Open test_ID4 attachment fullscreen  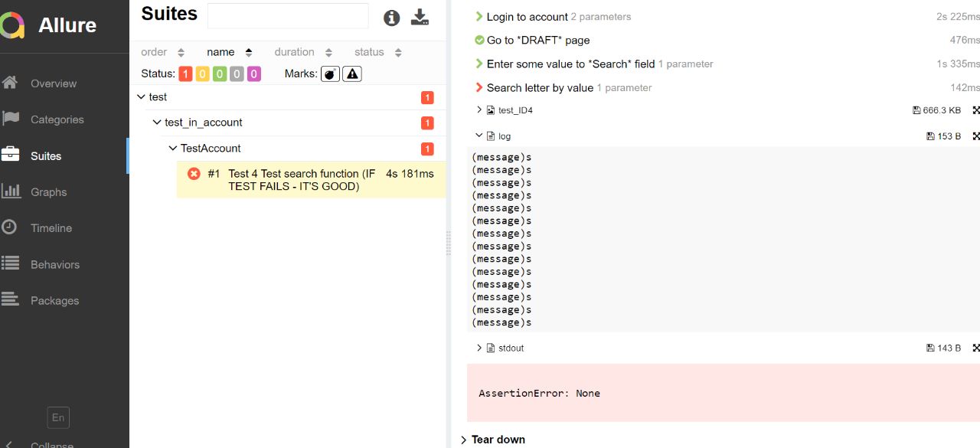click(x=976, y=110)
